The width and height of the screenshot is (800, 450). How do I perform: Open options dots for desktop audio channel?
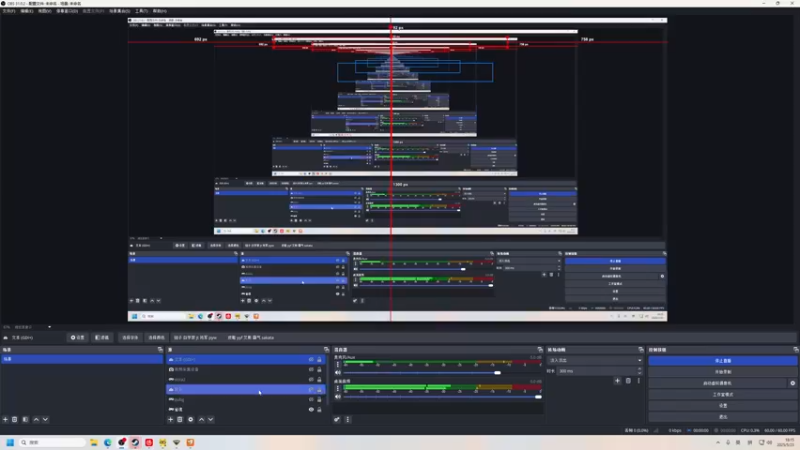click(337, 388)
